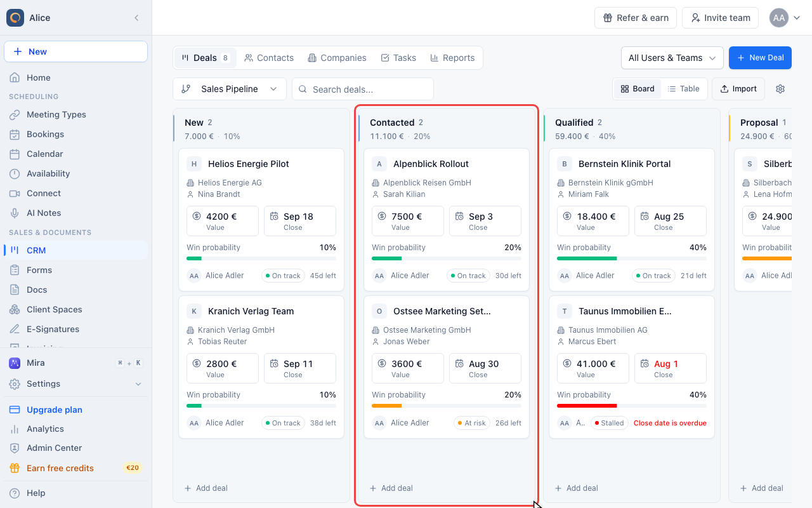Click the Taunus Immobilien win probability bar
Image resolution: width=812 pixels, height=508 pixels.
click(x=632, y=406)
